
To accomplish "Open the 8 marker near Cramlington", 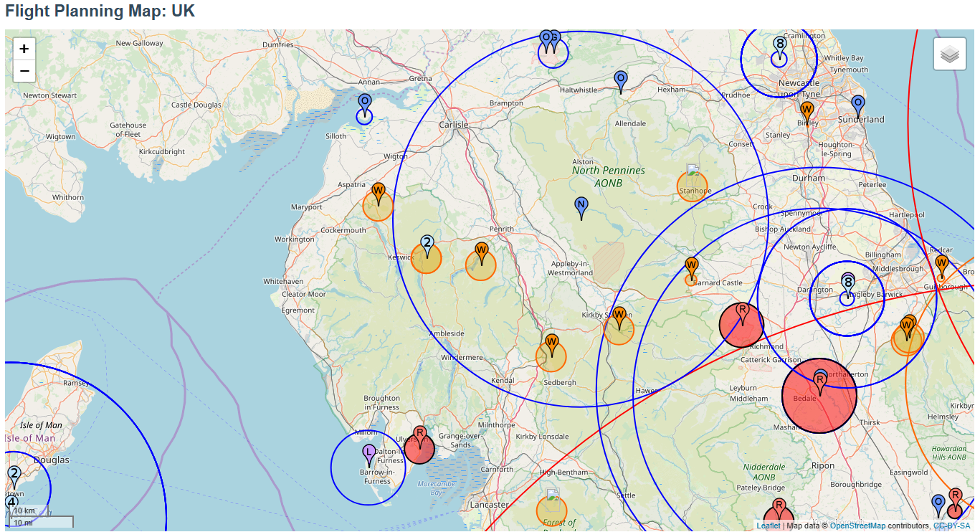I will tap(780, 47).
